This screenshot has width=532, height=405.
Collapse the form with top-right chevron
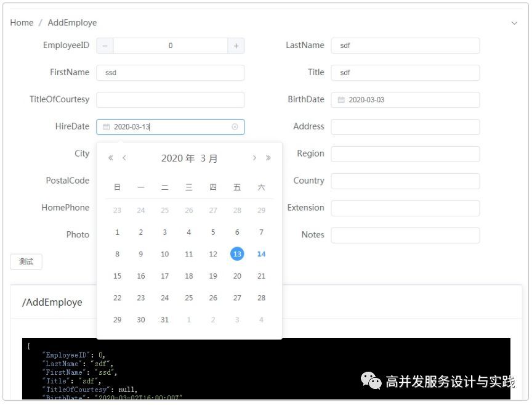(514, 22)
